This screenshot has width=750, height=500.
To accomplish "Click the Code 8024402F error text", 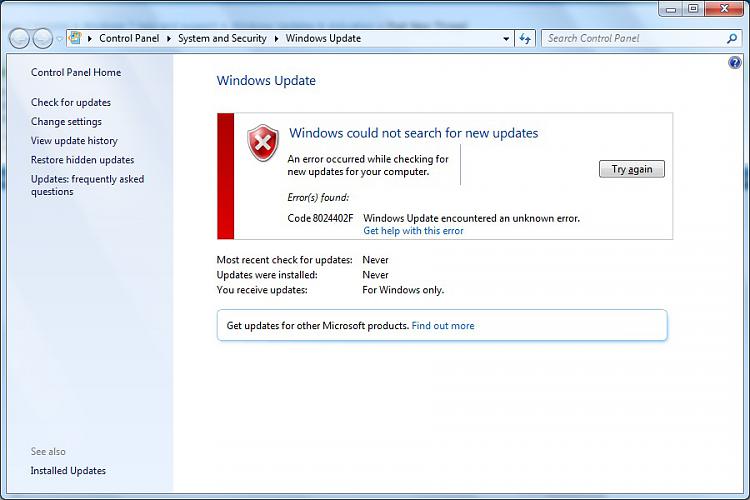I will tap(320, 218).
